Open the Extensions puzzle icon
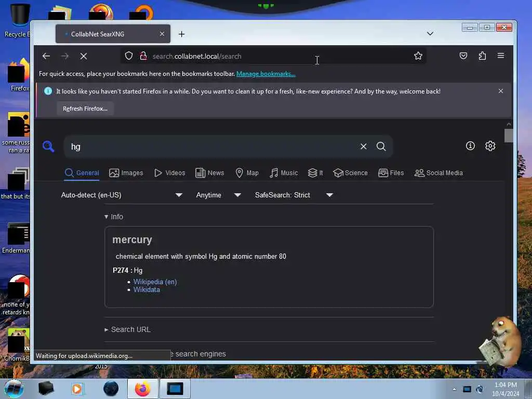Viewport: 532px width, 399px height. click(482, 56)
